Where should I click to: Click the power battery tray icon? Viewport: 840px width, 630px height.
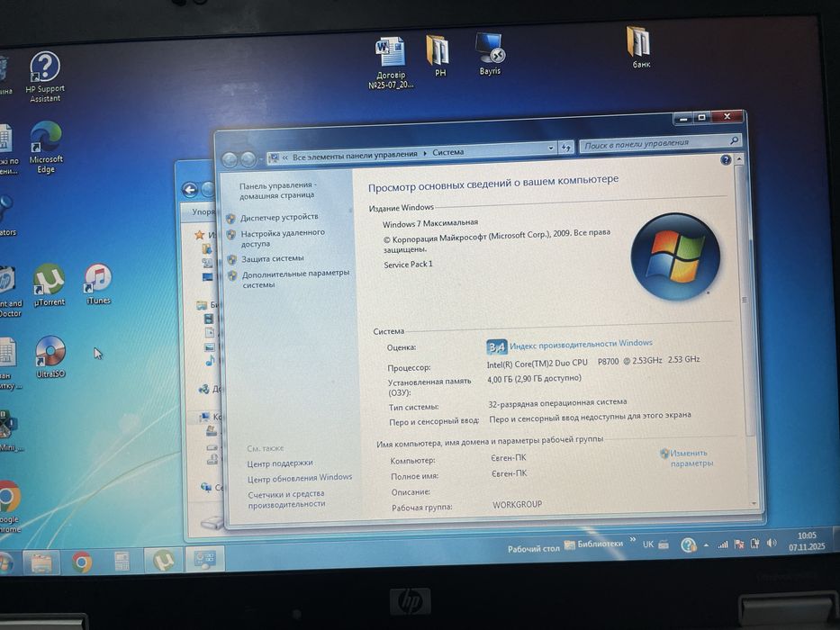(754, 544)
